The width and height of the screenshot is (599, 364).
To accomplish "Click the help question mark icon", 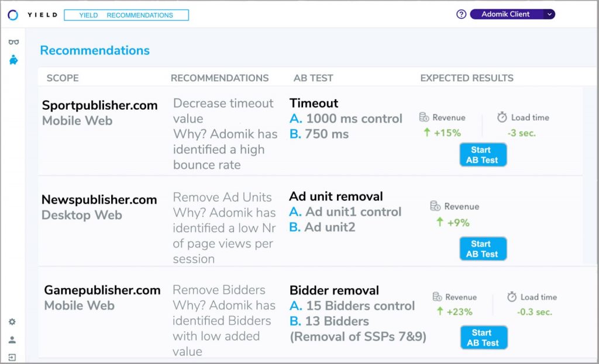I will pyautogui.click(x=461, y=15).
